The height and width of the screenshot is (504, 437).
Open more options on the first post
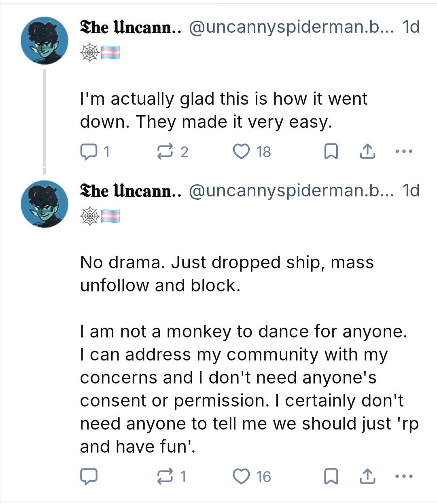[403, 152]
